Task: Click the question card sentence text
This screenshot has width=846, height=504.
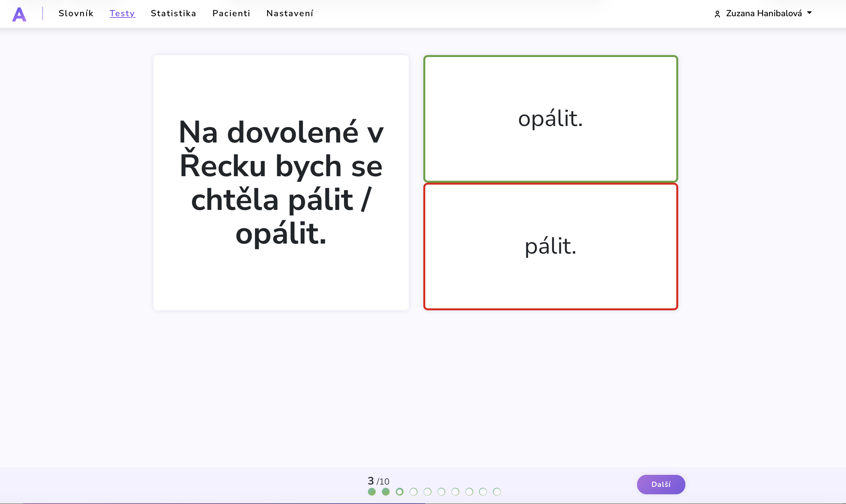Action: click(x=281, y=182)
